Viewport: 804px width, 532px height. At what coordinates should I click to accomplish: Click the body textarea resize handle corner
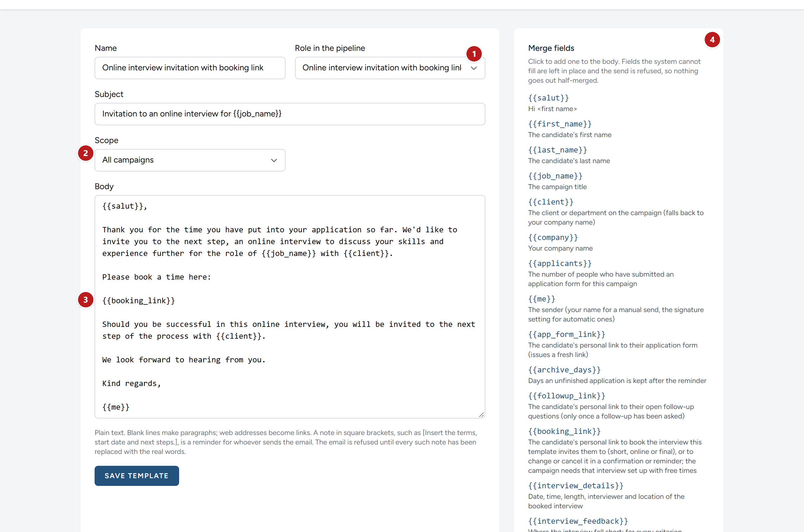482,415
